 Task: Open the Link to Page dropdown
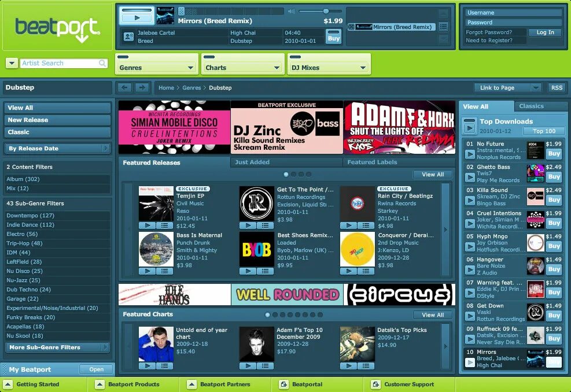tap(507, 88)
